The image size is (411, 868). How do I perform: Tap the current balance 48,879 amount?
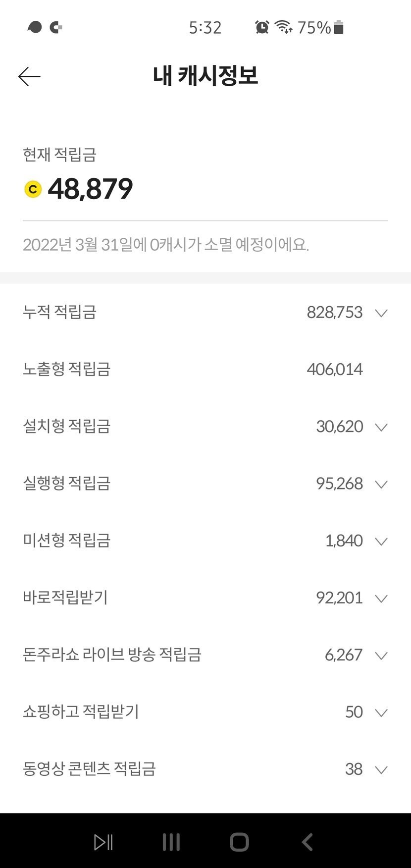tap(90, 189)
